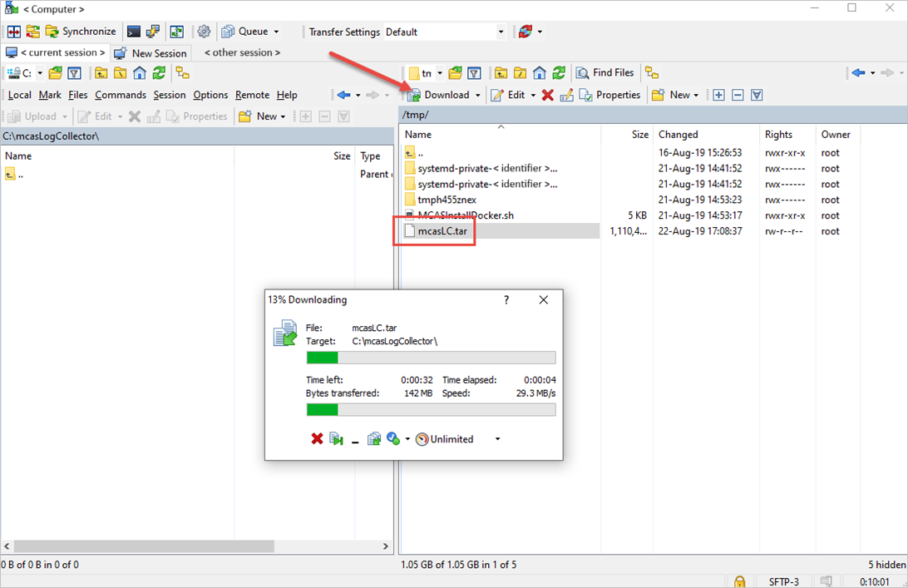908x588 pixels.
Task: Open the Commands menu
Action: coord(121,95)
